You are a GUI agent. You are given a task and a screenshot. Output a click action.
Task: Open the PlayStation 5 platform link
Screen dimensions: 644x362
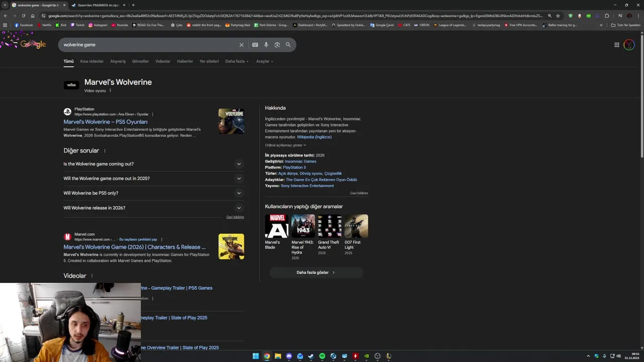(x=294, y=167)
